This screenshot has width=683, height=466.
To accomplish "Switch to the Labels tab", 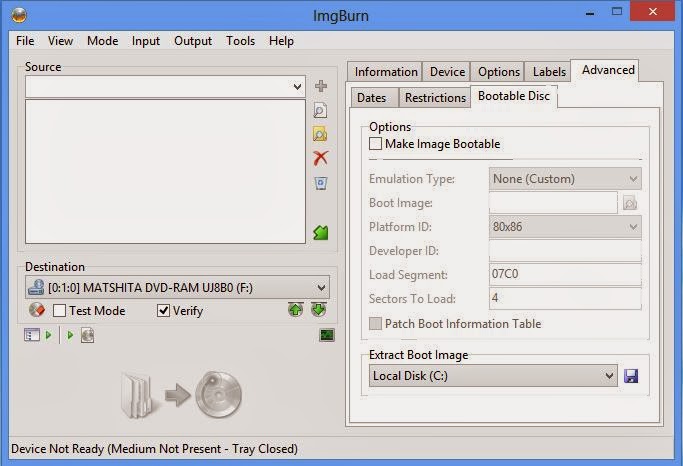I will tap(549, 72).
